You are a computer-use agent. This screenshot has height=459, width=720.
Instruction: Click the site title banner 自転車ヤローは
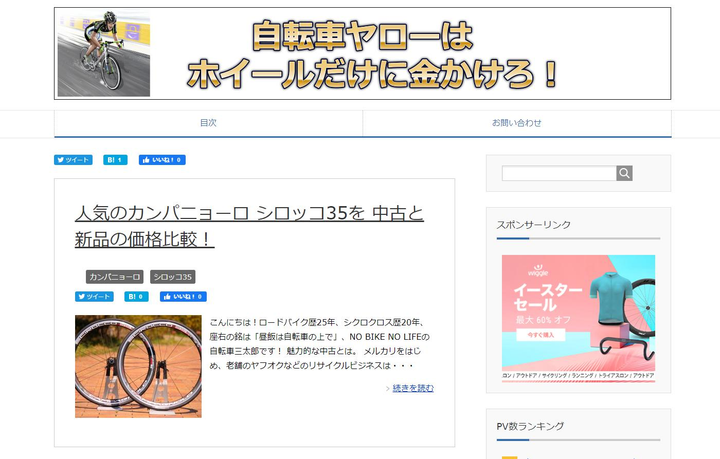(363, 53)
